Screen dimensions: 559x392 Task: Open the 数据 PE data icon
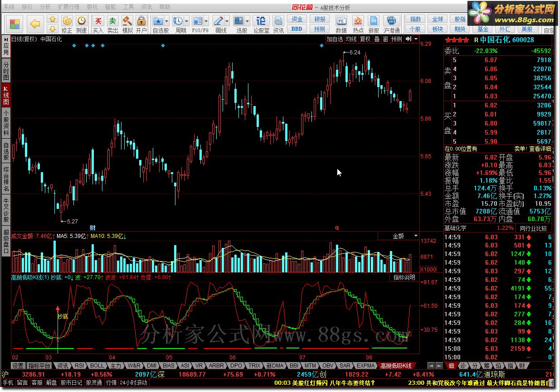click(341, 21)
